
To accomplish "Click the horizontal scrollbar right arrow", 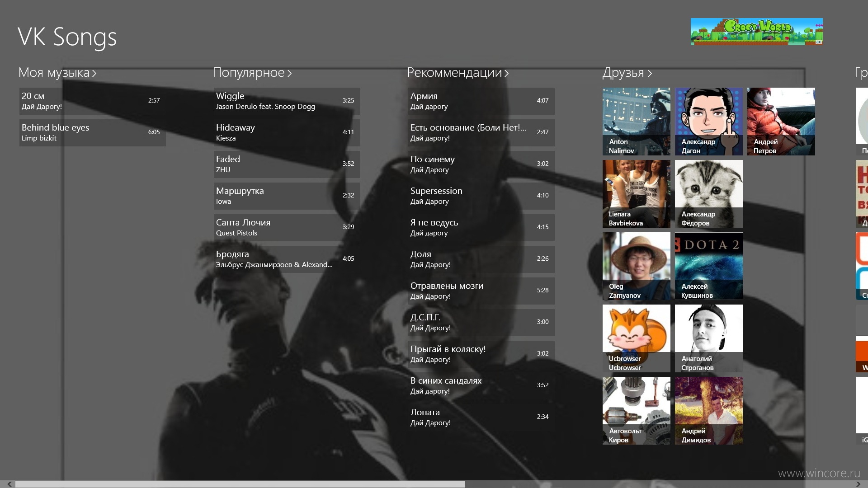I will [x=859, y=484].
